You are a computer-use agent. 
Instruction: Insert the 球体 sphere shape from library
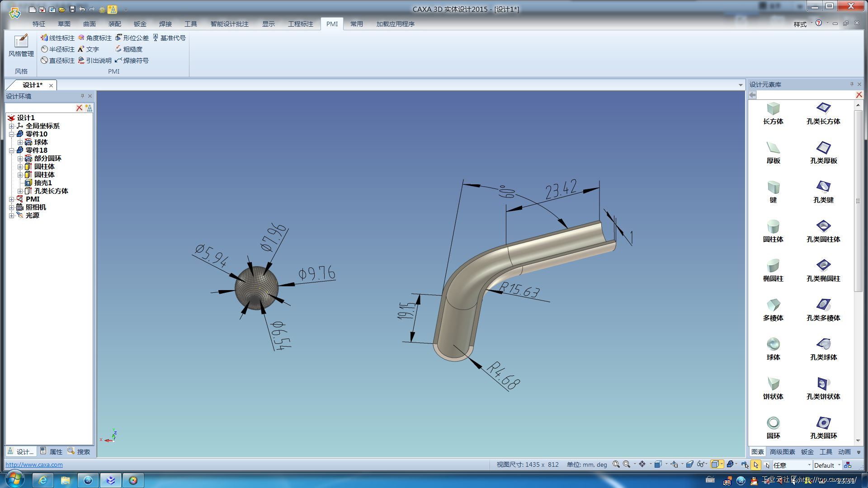click(x=773, y=349)
